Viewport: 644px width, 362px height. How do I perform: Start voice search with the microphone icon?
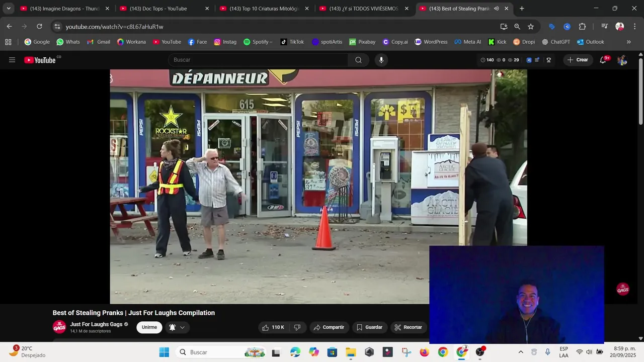pyautogui.click(x=381, y=60)
